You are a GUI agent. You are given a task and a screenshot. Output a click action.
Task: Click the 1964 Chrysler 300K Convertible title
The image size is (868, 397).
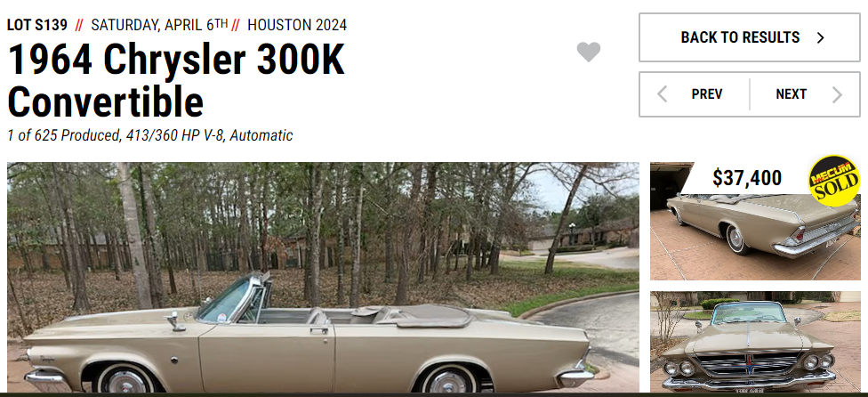pyautogui.click(x=176, y=79)
